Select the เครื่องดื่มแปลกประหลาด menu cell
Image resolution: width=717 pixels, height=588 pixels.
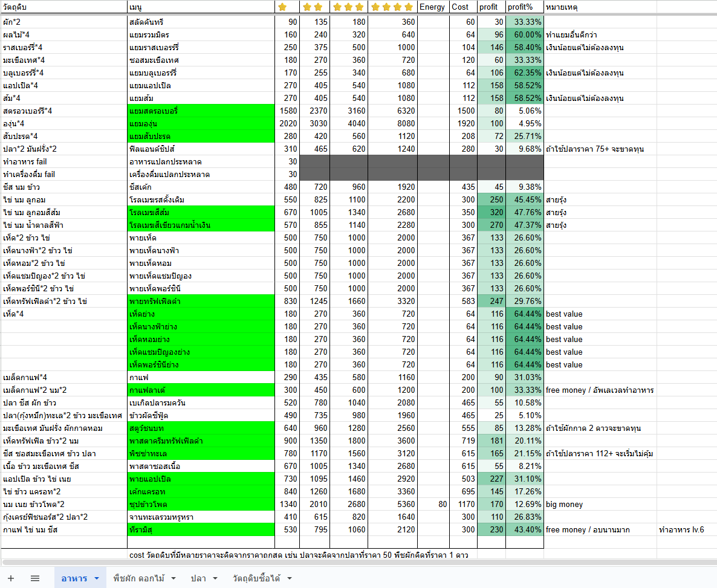[x=201, y=174]
